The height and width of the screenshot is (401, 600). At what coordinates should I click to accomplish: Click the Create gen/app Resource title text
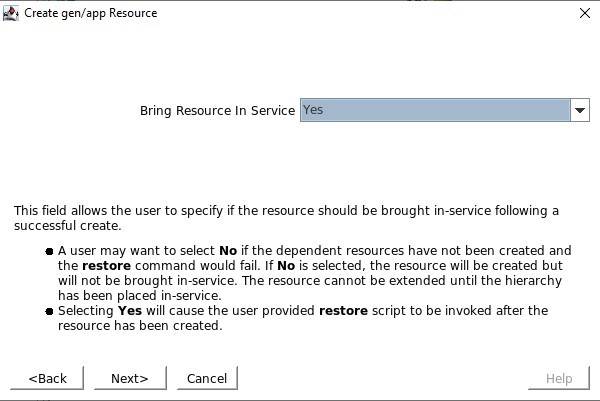[x=91, y=13]
